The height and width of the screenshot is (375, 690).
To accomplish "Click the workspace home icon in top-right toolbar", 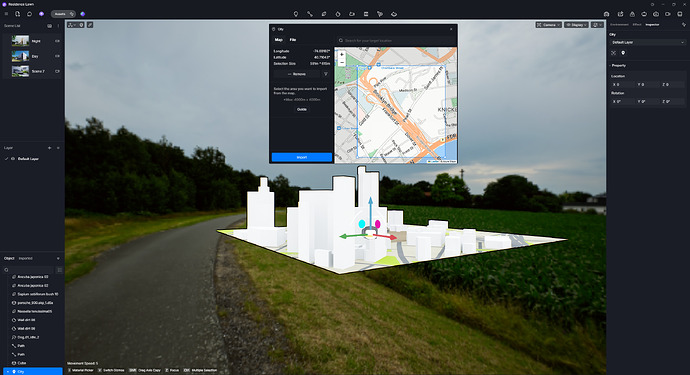I will click(606, 14).
